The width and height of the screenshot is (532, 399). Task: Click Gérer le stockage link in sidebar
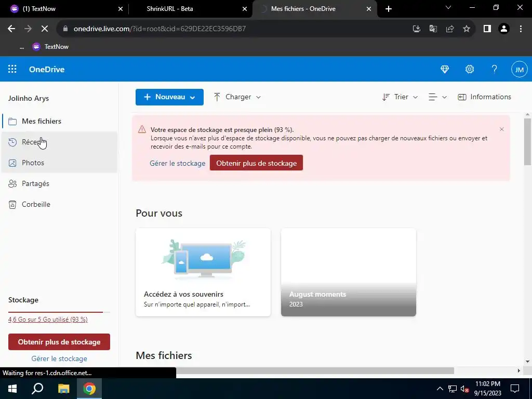pyautogui.click(x=59, y=358)
